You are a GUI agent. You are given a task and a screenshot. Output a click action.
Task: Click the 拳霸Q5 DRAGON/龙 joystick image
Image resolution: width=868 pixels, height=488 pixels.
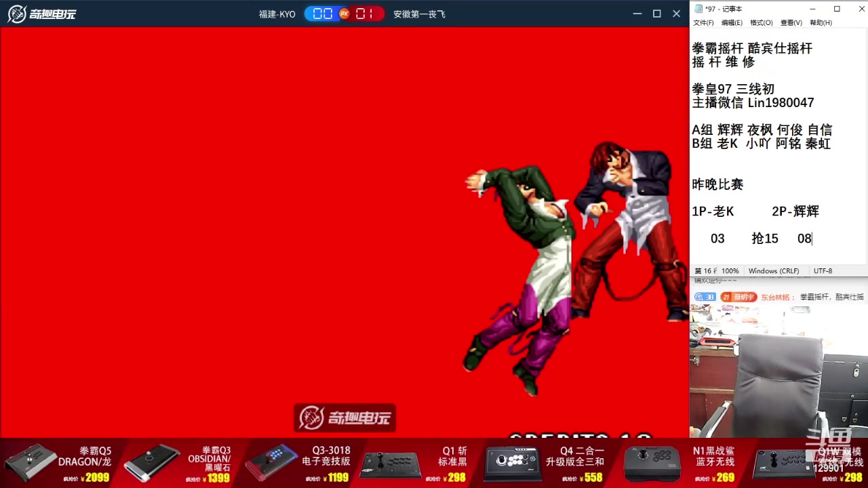tap(31, 463)
